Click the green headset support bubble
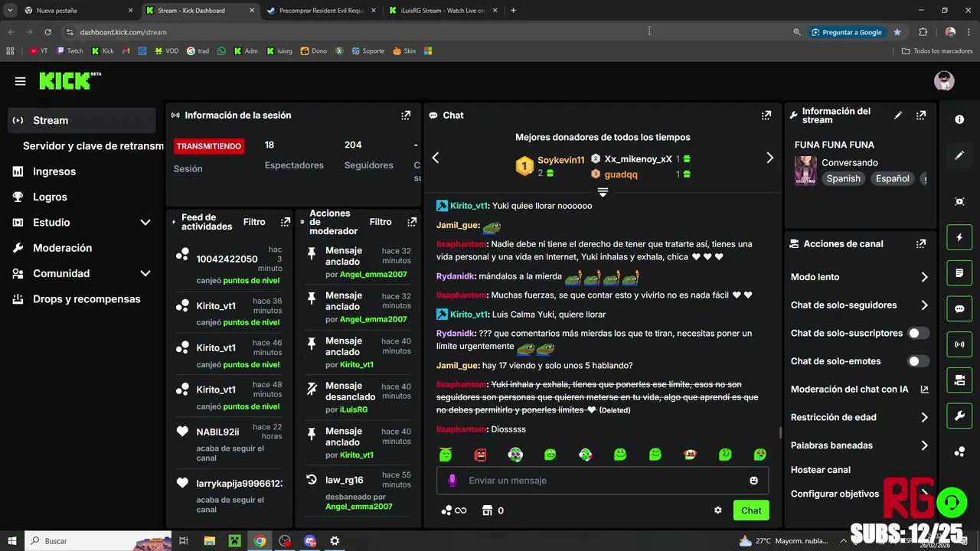This screenshot has width=980, height=551. click(x=952, y=502)
